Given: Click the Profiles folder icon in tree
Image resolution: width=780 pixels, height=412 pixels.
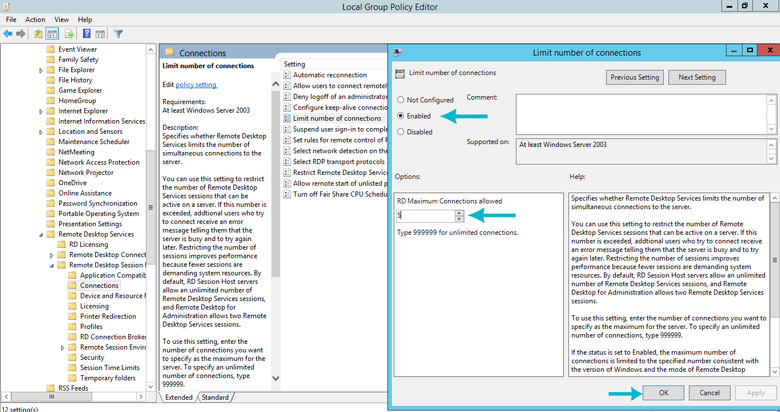Looking at the screenshot, I should click(x=72, y=326).
